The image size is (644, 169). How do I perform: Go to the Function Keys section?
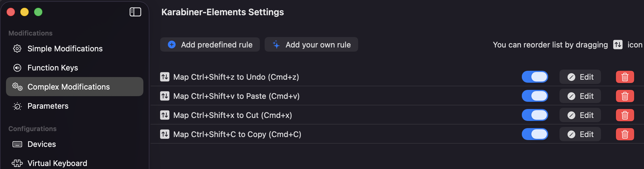coord(53,68)
